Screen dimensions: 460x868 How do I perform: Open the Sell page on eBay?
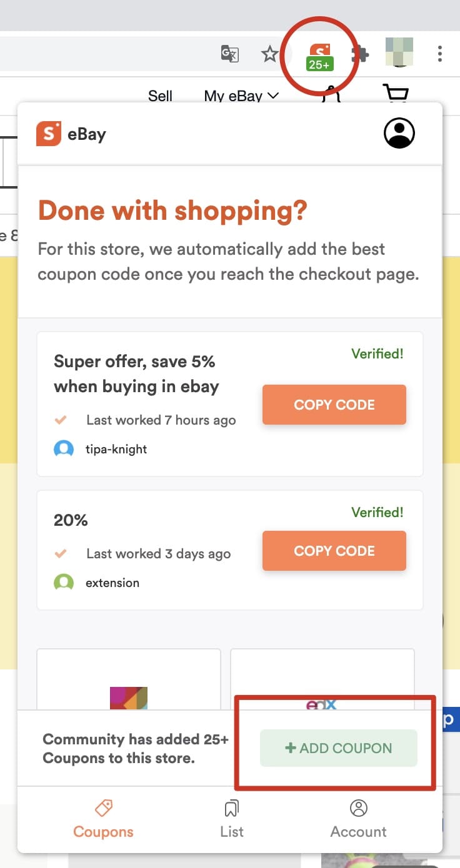tap(160, 96)
